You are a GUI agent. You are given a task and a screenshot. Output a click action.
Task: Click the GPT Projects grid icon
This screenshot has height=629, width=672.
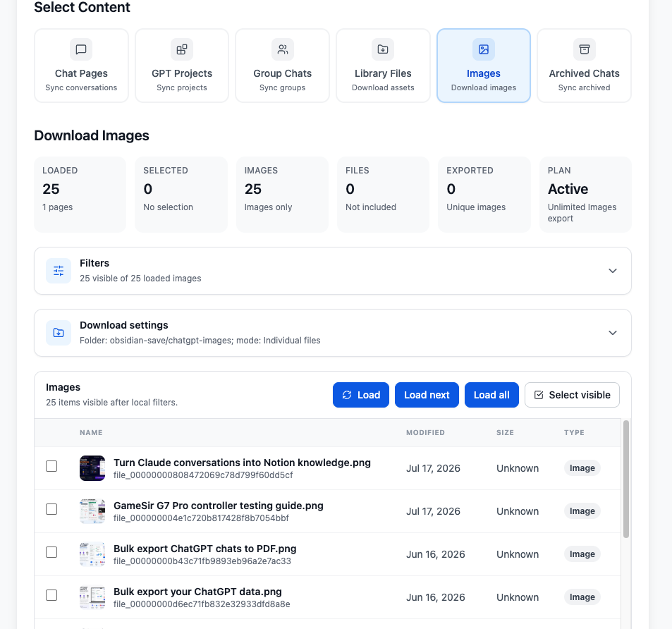(182, 49)
